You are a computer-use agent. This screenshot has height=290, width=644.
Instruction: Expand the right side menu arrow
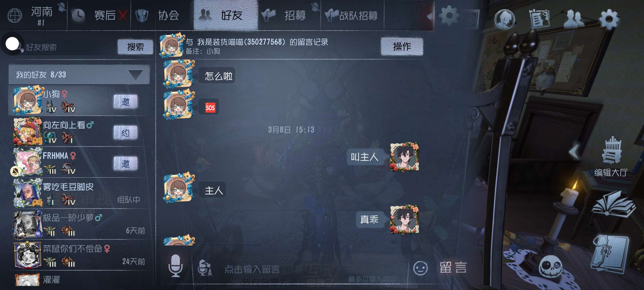(x=574, y=152)
